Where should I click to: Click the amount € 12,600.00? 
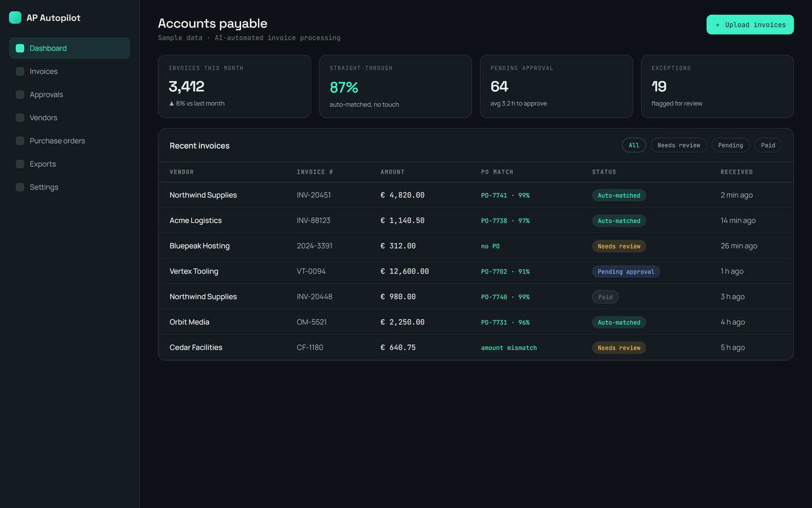pyautogui.click(x=404, y=271)
